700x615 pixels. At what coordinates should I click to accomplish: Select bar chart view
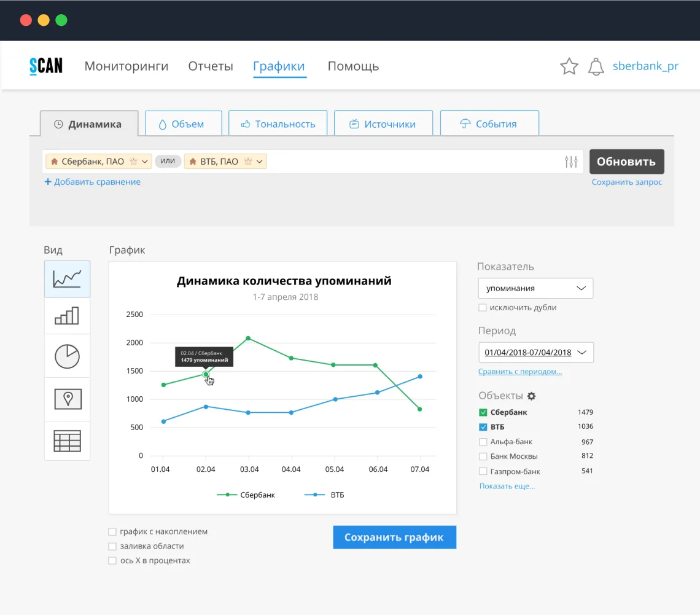[x=67, y=316]
